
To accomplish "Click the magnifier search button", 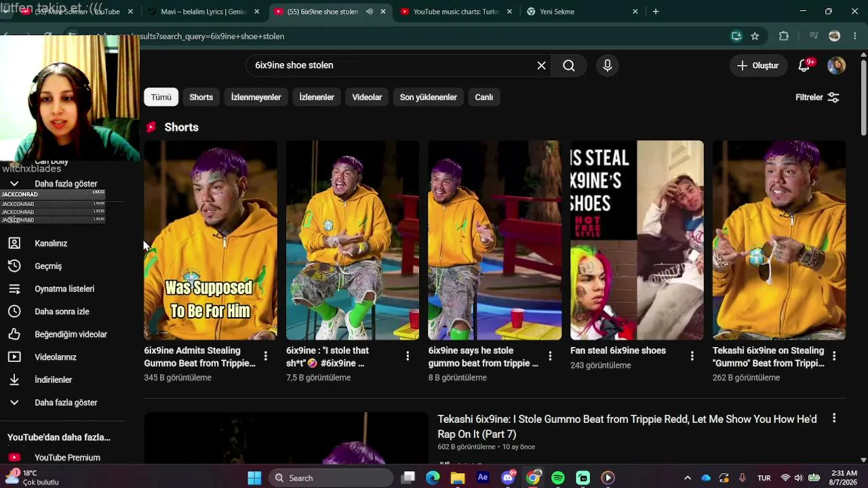I will coord(569,66).
